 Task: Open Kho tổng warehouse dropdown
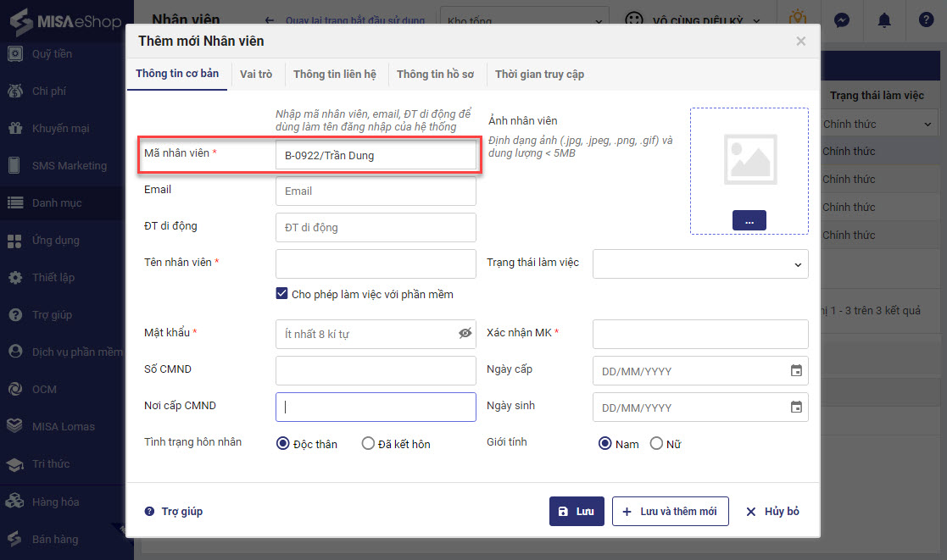(x=524, y=20)
